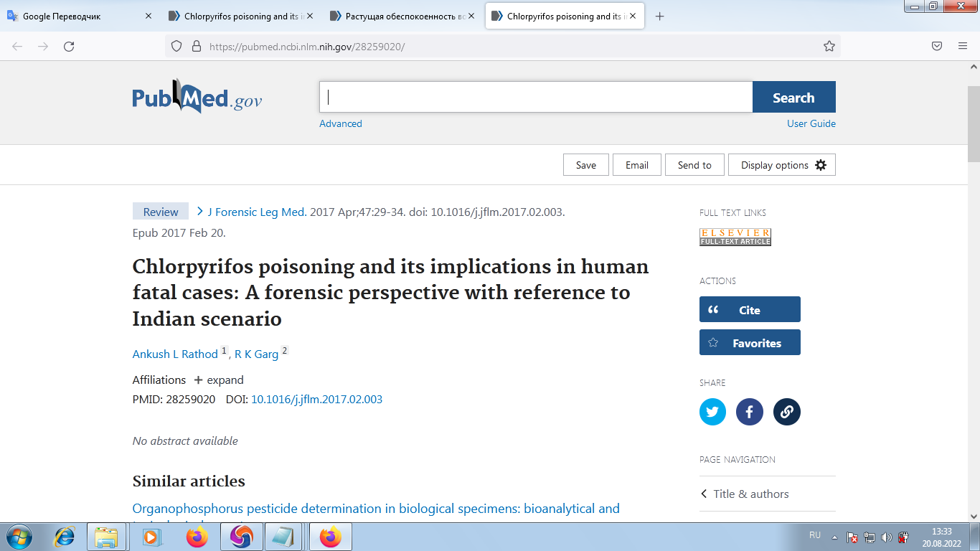Share the article on Twitter
The width and height of the screenshot is (980, 551).
pyautogui.click(x=712, y=412)
